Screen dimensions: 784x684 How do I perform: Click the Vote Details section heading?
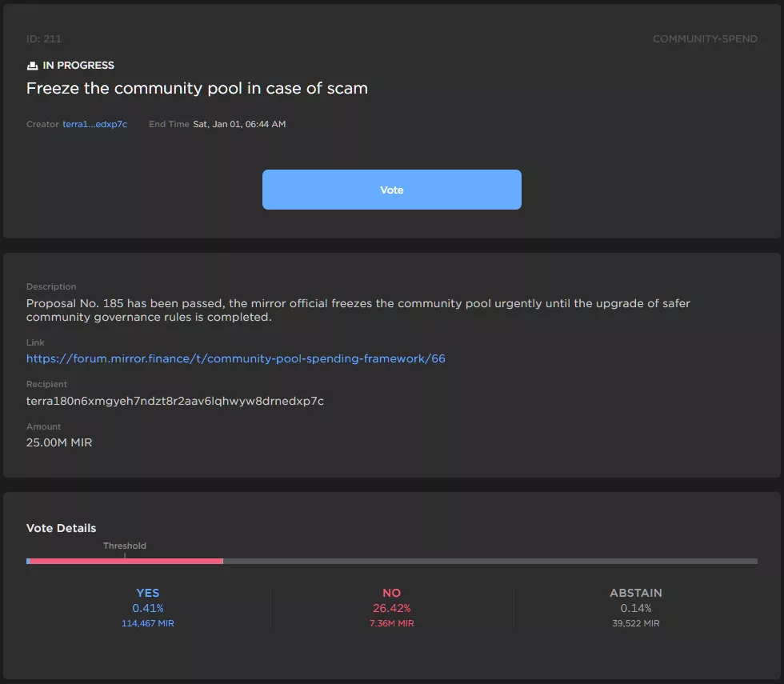tap(61, 528)
